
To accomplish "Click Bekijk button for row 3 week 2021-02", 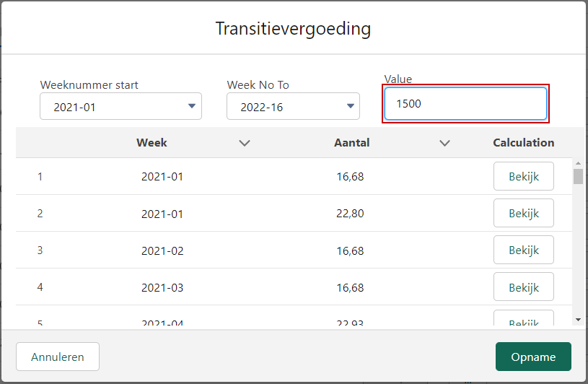I will [x=524, y=250].
